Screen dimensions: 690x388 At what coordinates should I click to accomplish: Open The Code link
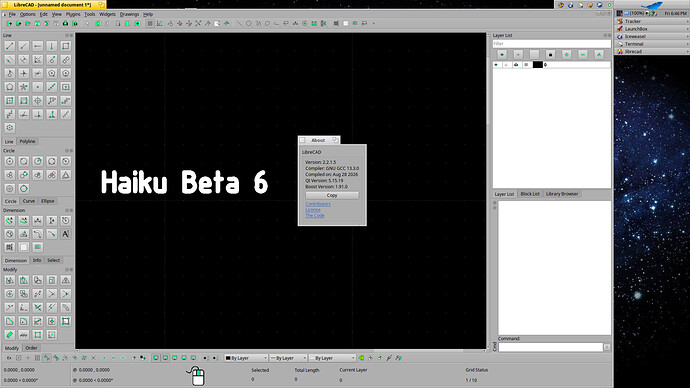(315, 216)
